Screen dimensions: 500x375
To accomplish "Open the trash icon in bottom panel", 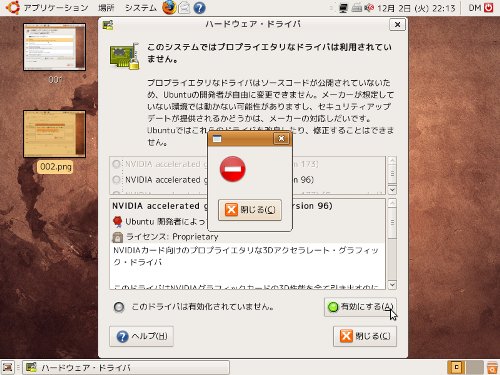I will click(492, 368).
